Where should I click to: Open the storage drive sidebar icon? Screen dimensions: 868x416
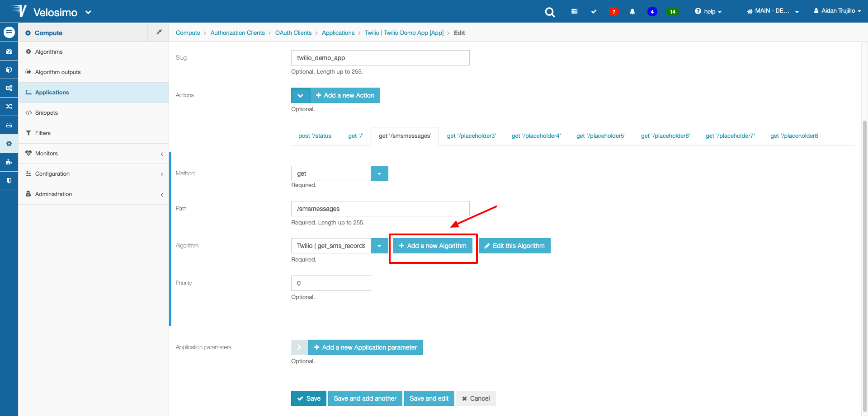pos(9,125)
